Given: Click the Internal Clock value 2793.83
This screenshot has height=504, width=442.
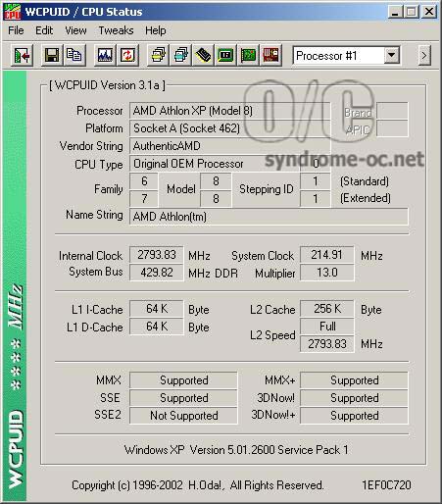Looking at the screenshot, I should click(x=157, y=255).
